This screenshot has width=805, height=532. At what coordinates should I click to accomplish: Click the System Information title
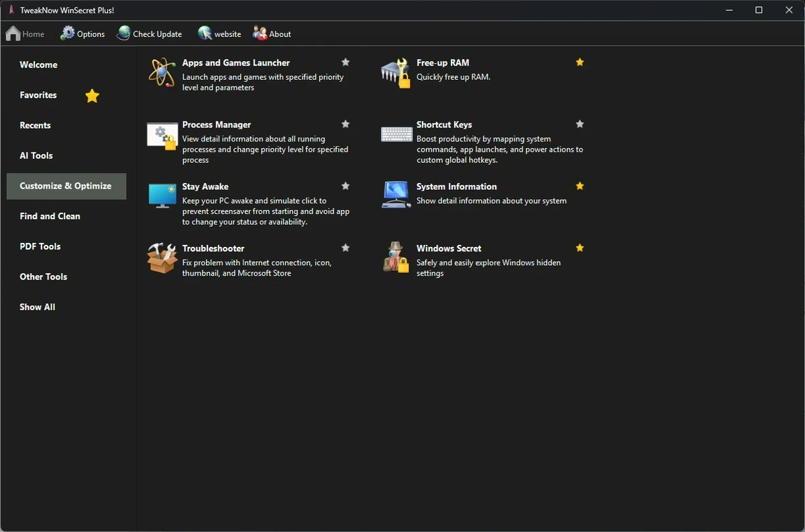[457, 187]
